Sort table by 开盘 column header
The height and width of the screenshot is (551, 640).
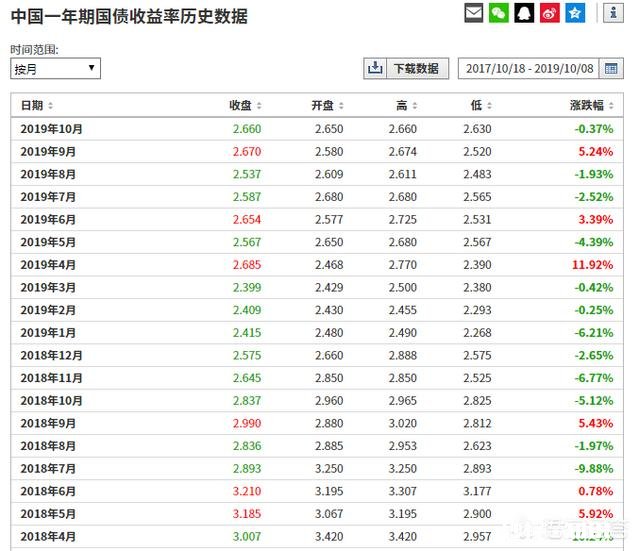click(x=327, y=106)
